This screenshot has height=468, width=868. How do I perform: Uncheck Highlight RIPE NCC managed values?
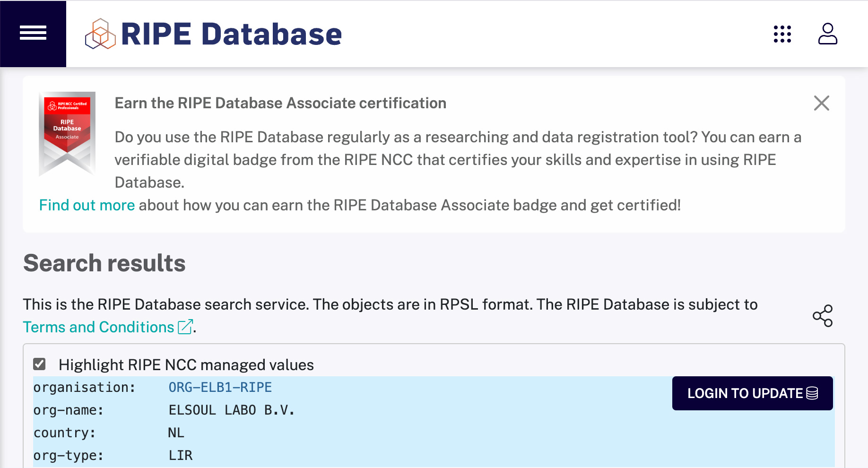pyautogui.click(x=39, y=364)
